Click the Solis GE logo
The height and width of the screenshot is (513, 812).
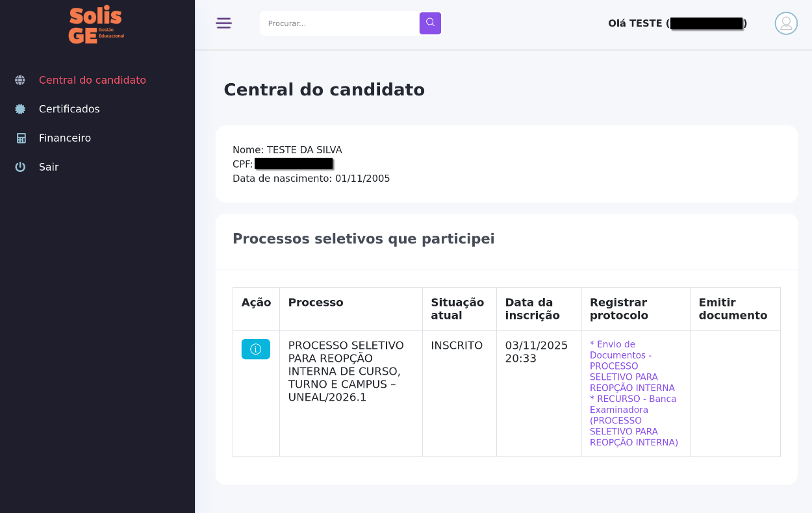tap(95, 24)
